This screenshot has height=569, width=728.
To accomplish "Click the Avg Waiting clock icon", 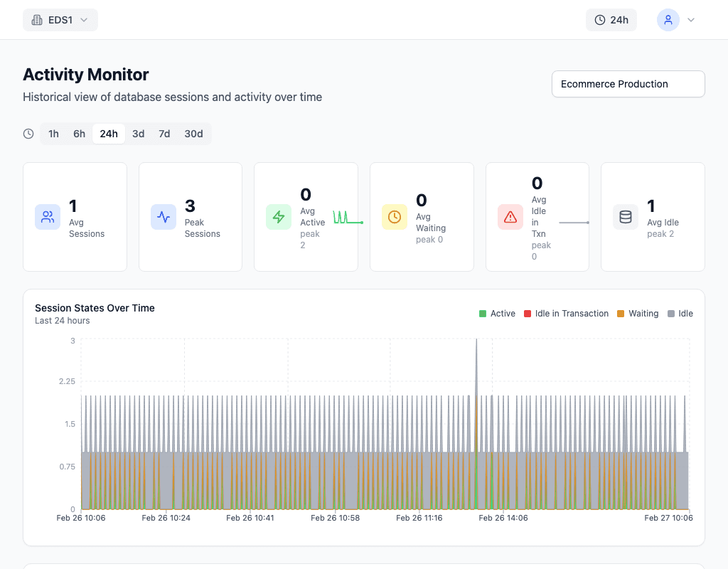I will click(395, 217).
